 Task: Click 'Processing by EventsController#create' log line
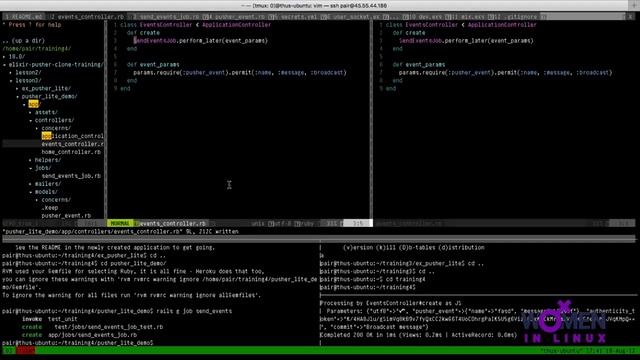point(391,303)
